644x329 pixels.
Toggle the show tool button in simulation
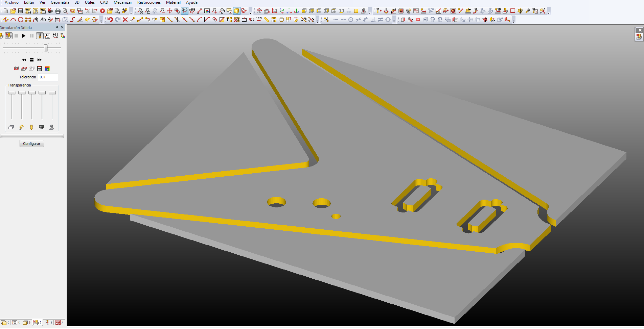click(x=40, y=36)
